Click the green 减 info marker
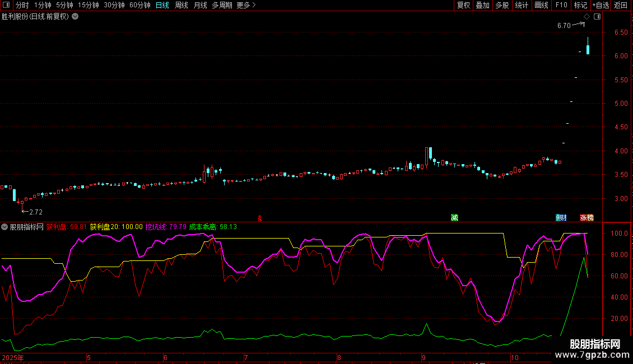The height and width of the screenshot is (364, 633). (454, 217)
